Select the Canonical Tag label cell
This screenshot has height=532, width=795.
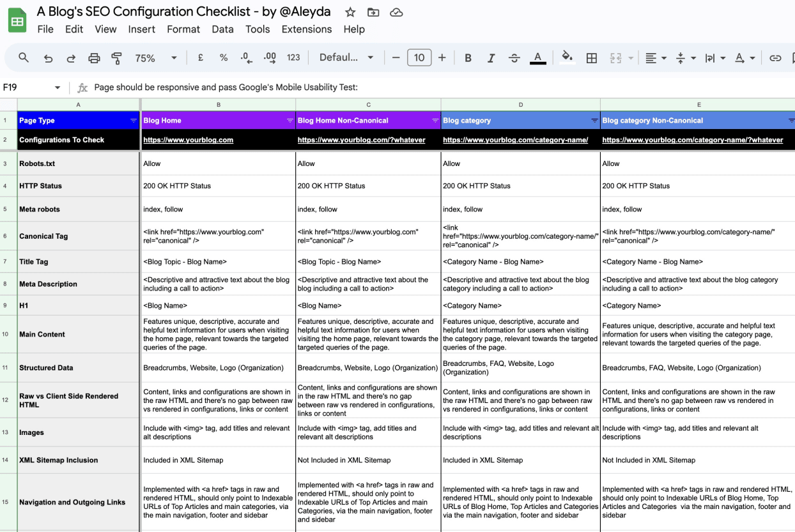coord(79,236)
